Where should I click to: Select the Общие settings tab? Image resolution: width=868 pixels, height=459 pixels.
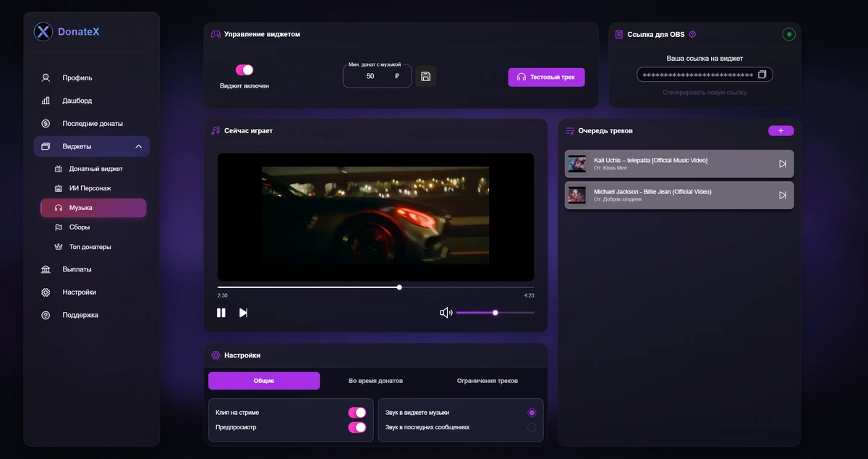264,381
